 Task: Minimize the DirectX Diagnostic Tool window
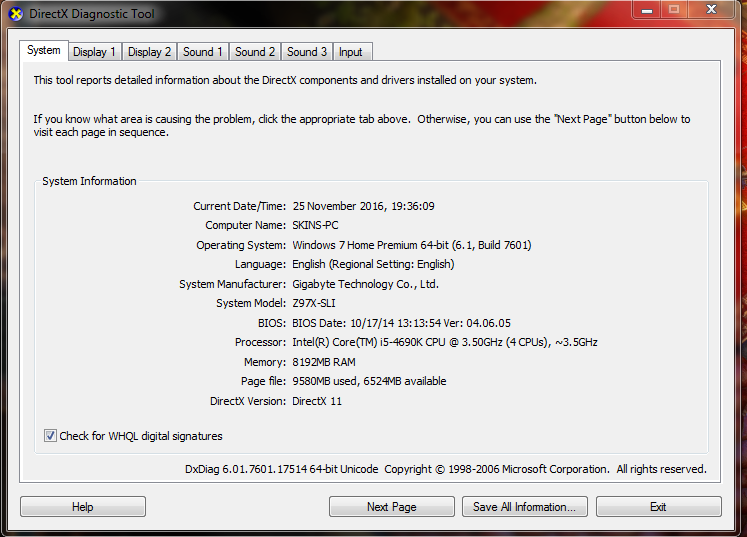click(x=646, y=10)
